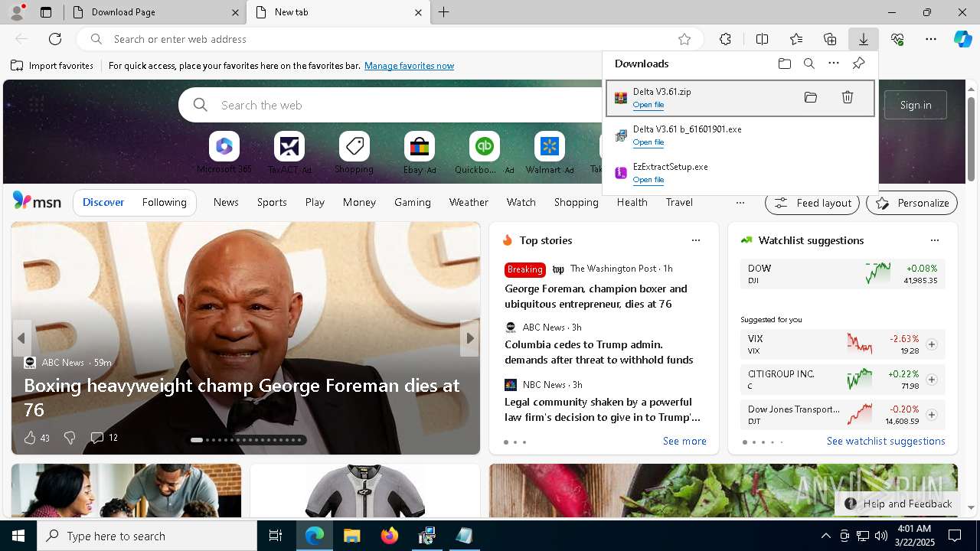980x551 pixels.
Task: Open file link for Delta V3.61.zip
Action: [648, 105]
